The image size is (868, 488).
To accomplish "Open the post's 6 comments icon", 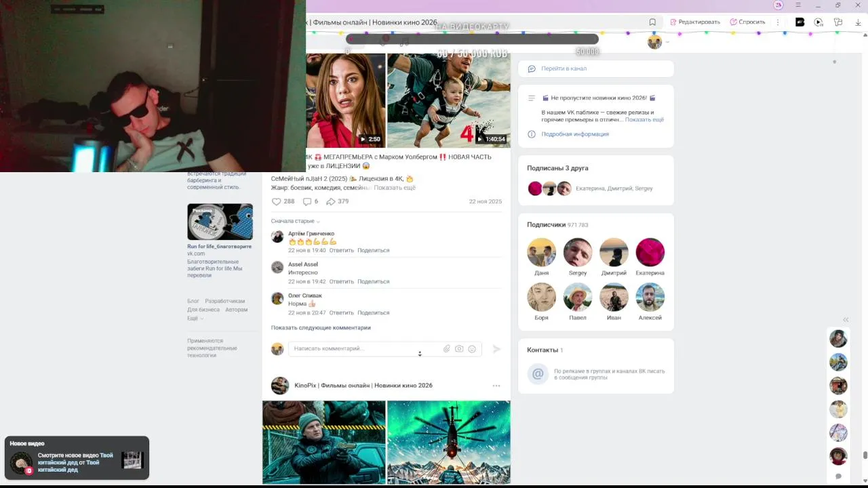I will coord(307,201).
